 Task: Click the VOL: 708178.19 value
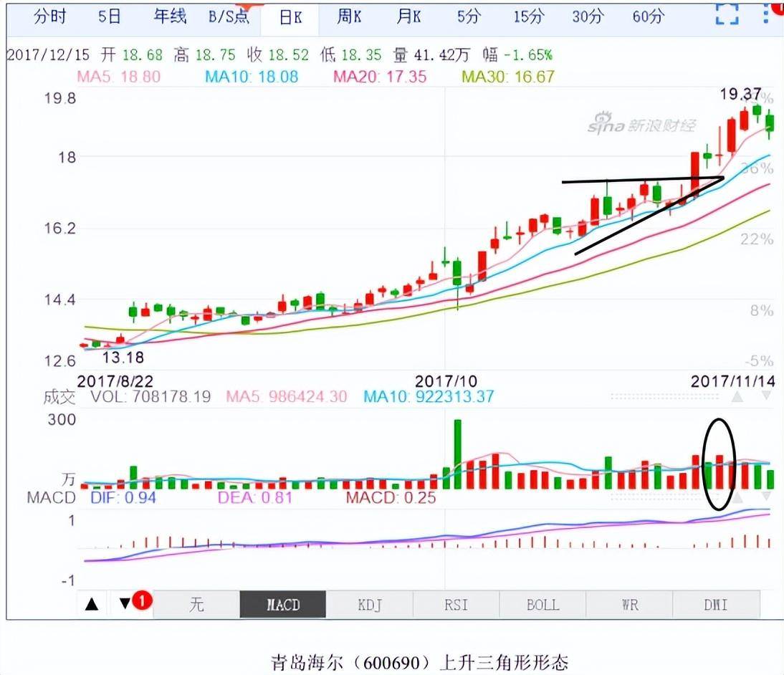tap(150, 396)
